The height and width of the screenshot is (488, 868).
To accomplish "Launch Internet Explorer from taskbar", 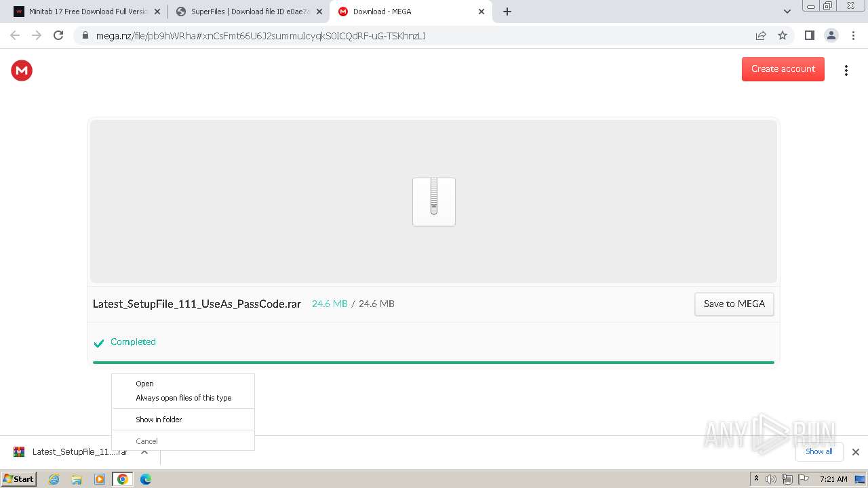I will (54, 479).
